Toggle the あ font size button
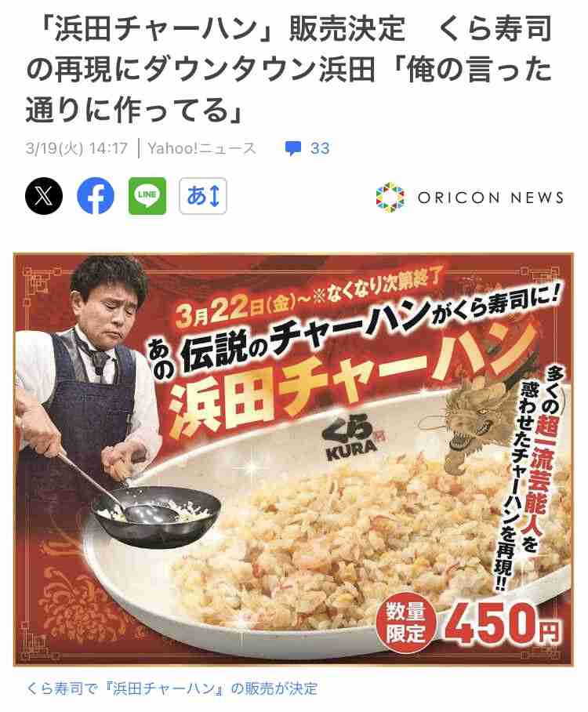 202,196
